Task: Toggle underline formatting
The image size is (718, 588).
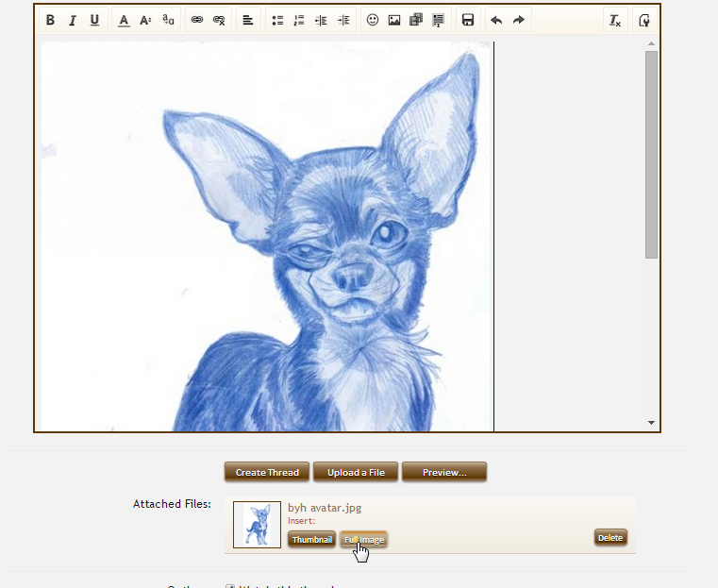Action: [94, 20]
